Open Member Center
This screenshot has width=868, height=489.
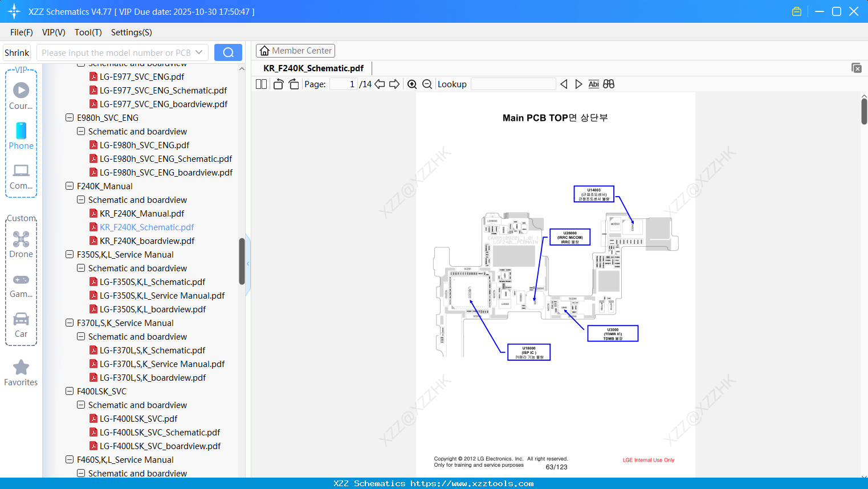[295, 51]
